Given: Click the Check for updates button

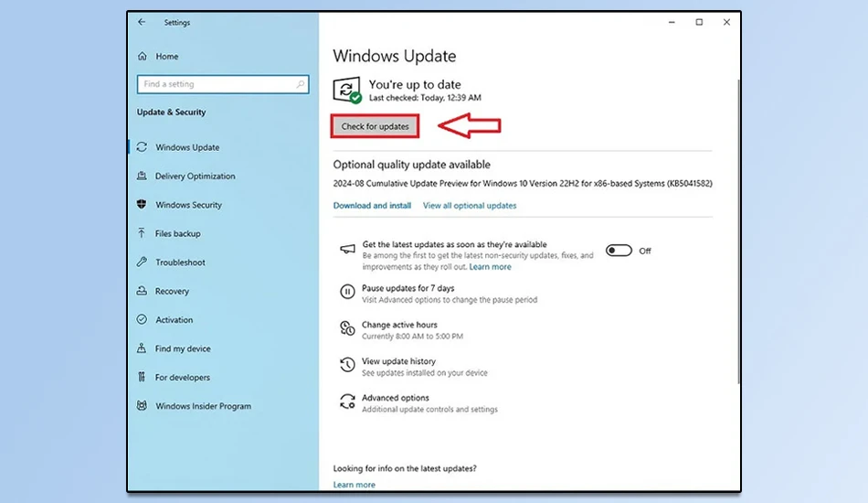Looking at the screenshot, I should pos(375,126).
